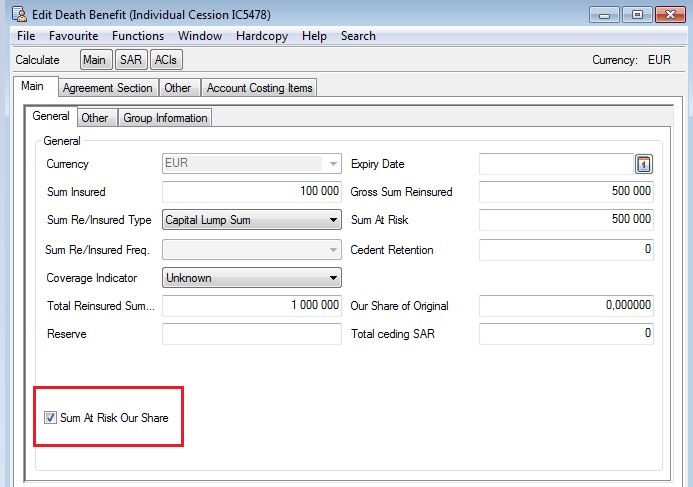Switch to the Agreement Section tab

[107, 88]
